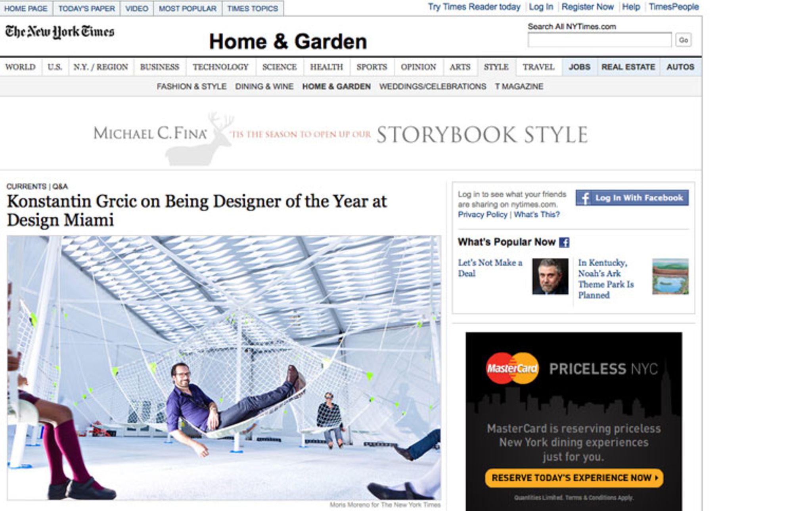Open the Technology section tab
This screenshot has width=812, height=511.
point(220,67)
